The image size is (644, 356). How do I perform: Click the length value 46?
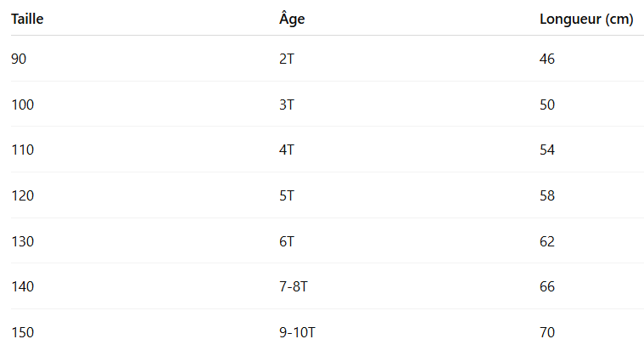(x=547, y=59)
